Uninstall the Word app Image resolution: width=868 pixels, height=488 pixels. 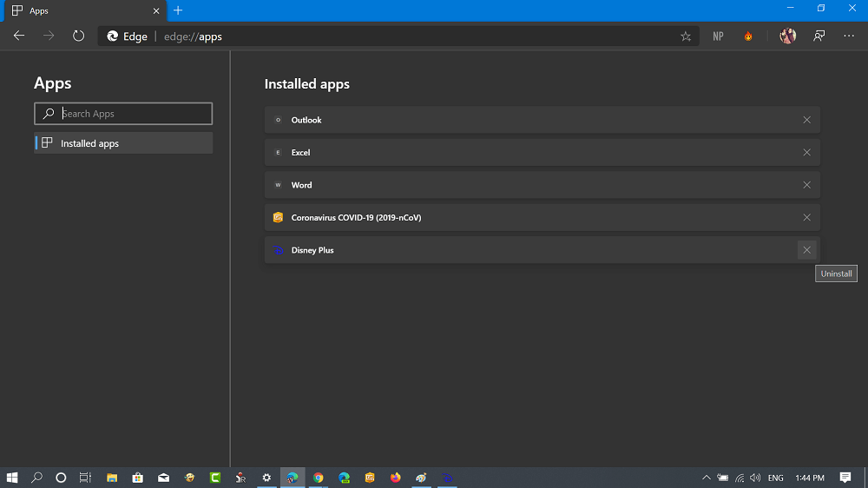click(x=806, y=185)
